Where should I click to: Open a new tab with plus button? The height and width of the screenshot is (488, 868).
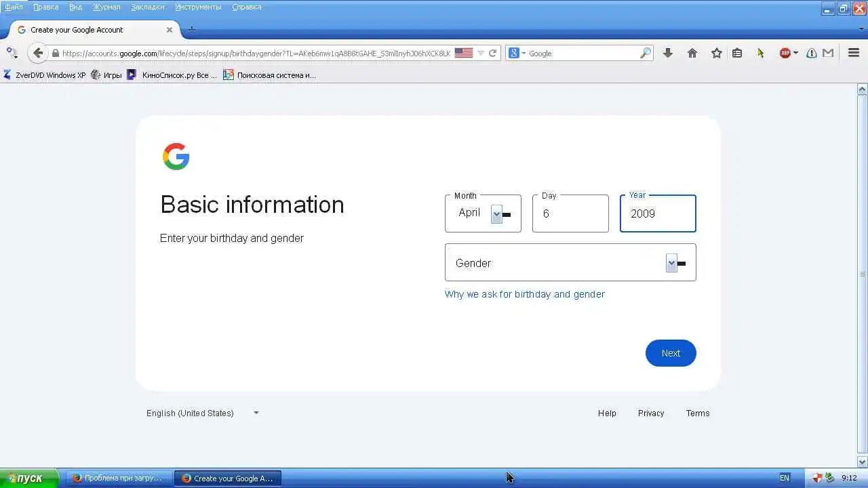point(192,29)
